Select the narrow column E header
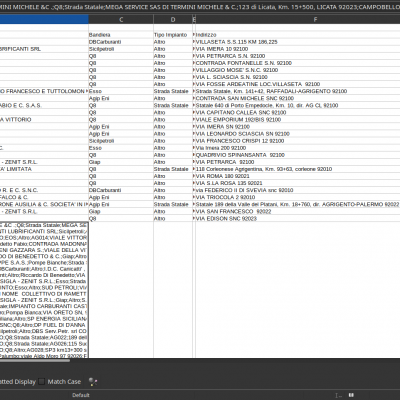400x400 pixels. [x=194, y=20]
